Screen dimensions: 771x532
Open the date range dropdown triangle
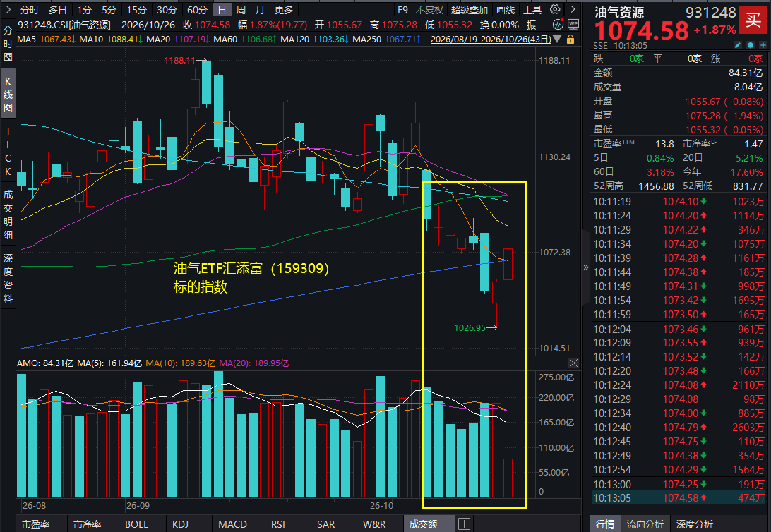pyautogui.click(x=558, y=40)
